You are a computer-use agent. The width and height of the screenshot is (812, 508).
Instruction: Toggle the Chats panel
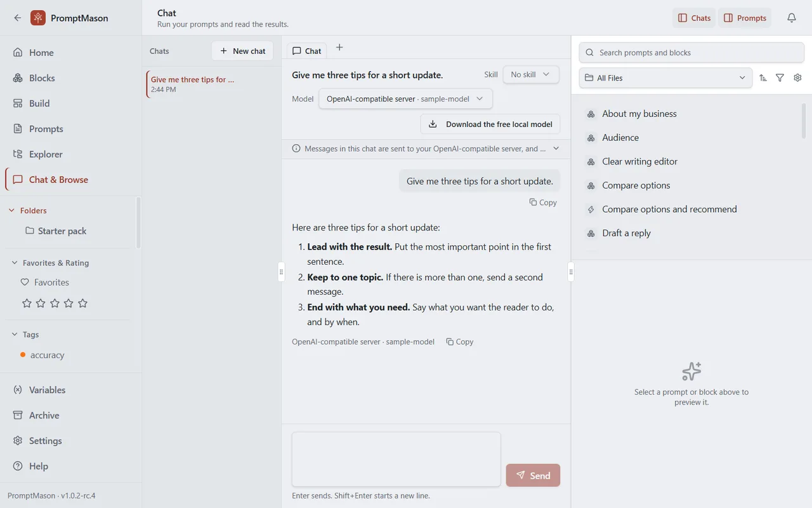click(694, 18)
